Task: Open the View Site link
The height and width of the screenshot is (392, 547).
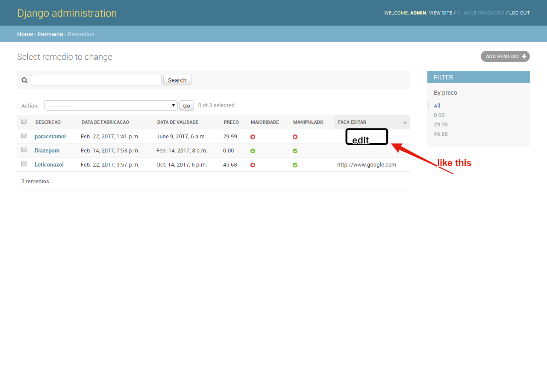Action: point(441,13)
